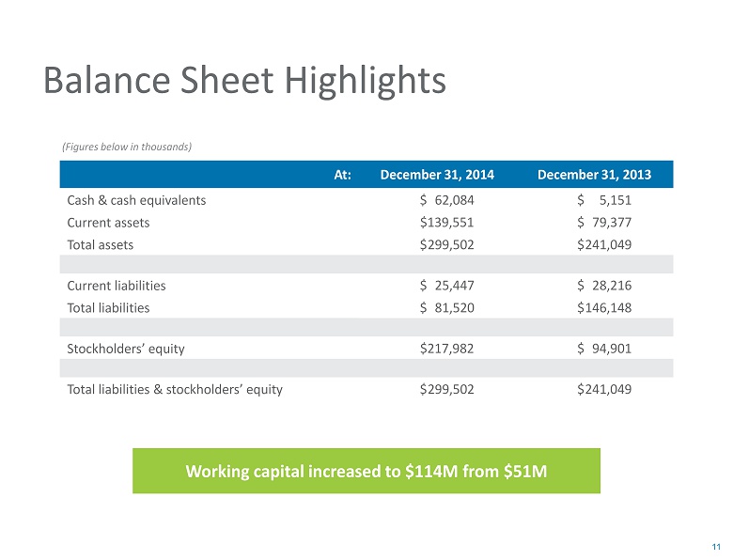Click the December 31, 2013 column header
This screenshot has height=560, width=733.
click(x=593, y=176)
